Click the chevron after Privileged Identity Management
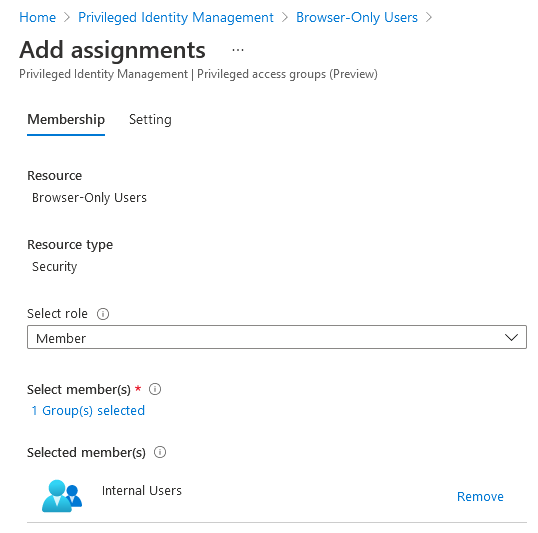Screen dimensions: 538x533 [x=285, y=17]
